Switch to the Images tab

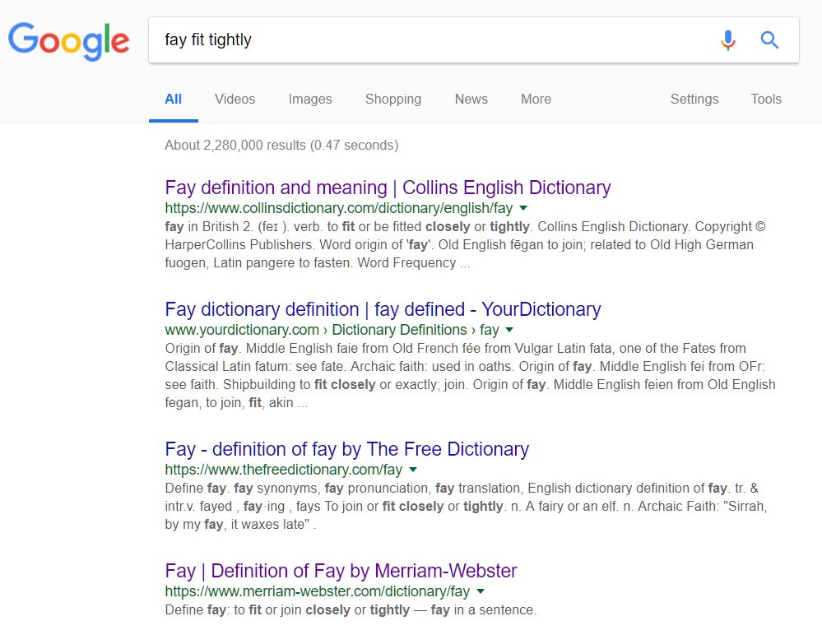coord(310,99)
